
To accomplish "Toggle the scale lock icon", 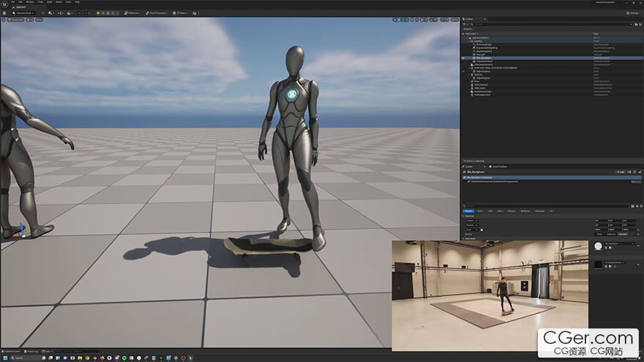I will (x=482, y=230).
